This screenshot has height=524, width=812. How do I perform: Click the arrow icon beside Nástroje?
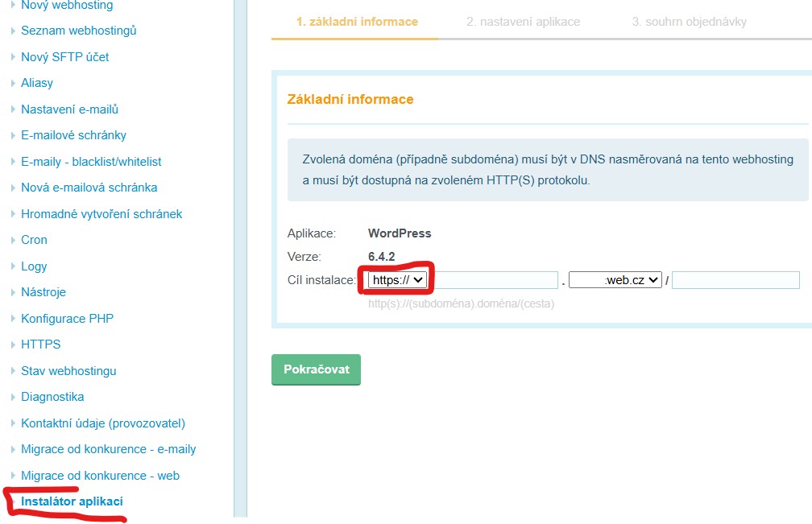[13, 292]
